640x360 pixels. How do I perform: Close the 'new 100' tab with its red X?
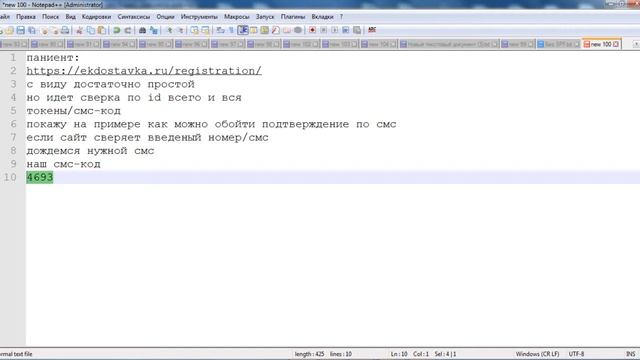[x=616, y=44]
